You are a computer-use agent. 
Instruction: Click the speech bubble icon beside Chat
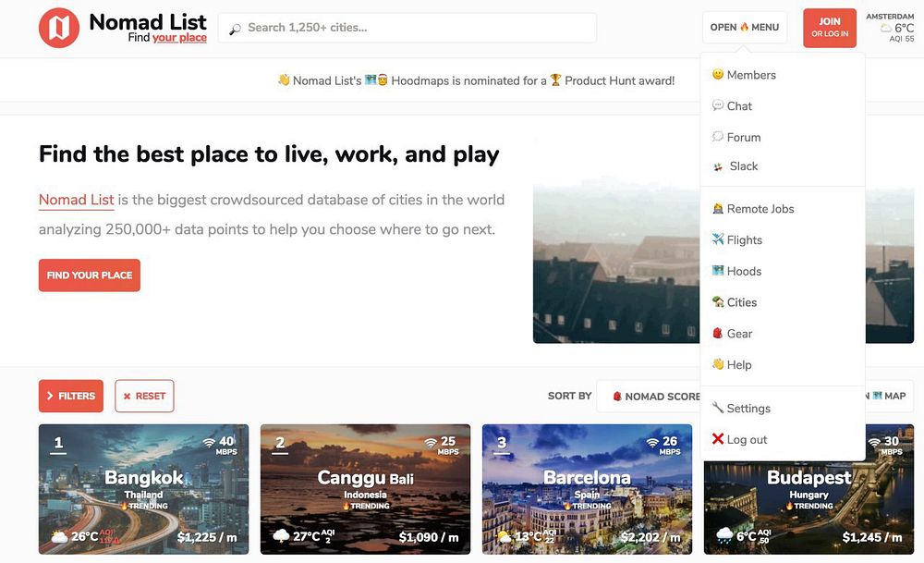point(717,105)
